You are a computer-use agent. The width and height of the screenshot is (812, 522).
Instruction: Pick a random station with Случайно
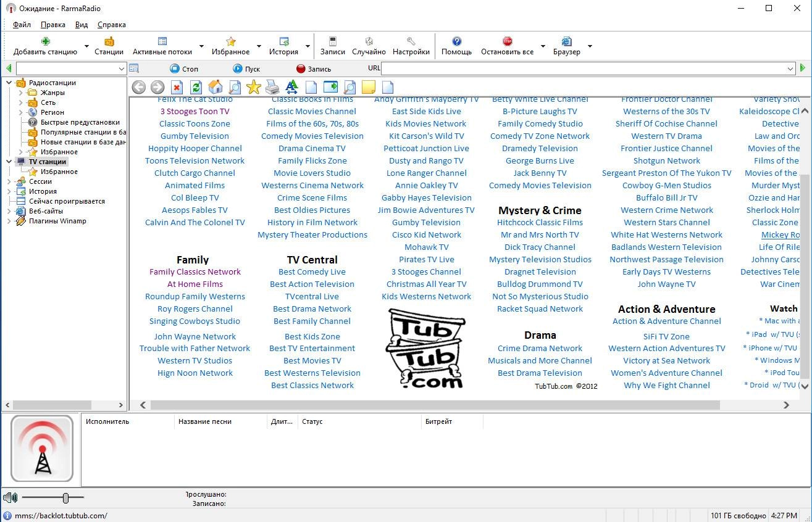369,41
